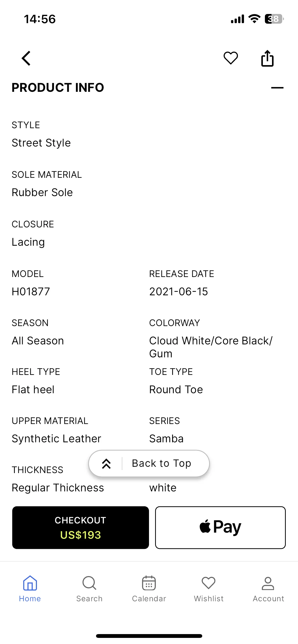Tap the calendar icon in navigation
Image resolution: width=298 pixels, height=644 pixels.
click(x=149, y=583)
